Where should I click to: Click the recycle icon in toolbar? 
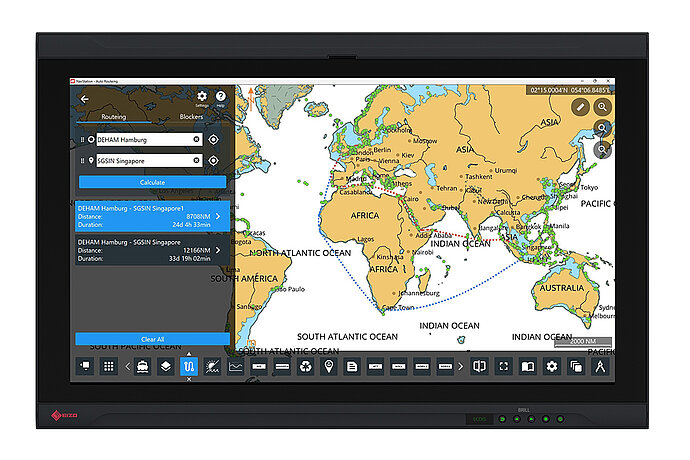[x=305, y=366]
